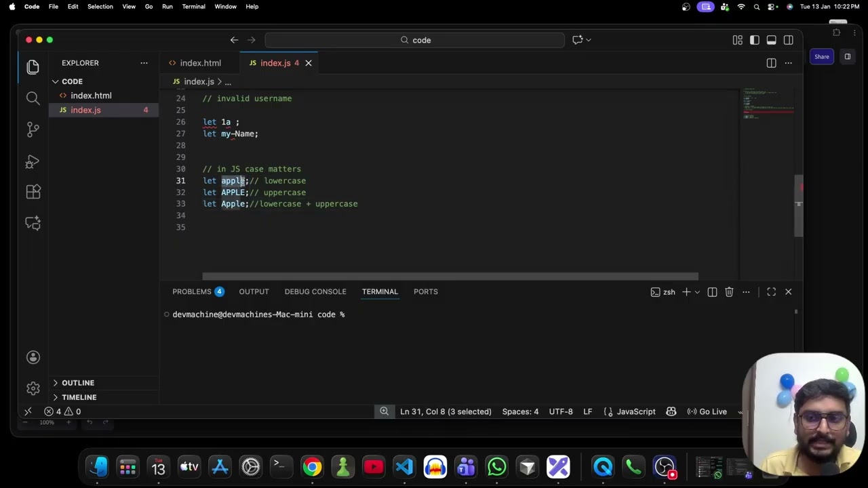868x488 pixels.
Task: Open the Terminal menu in menu bar
Action: [193, 7]
